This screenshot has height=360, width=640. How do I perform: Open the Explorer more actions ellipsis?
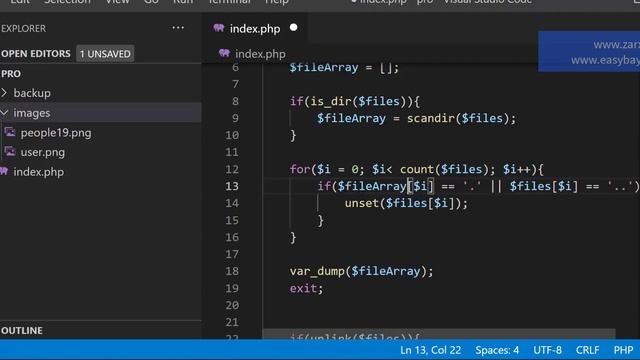178,28
